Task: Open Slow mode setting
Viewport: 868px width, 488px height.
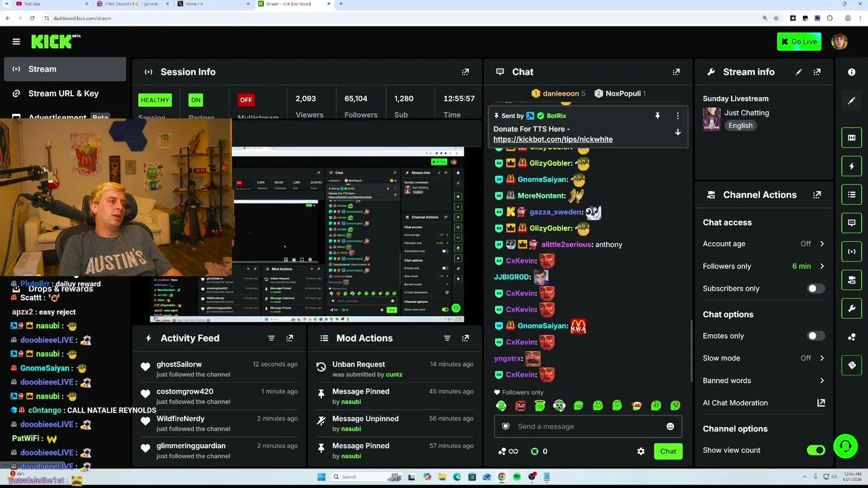Action: click(764, 359)
